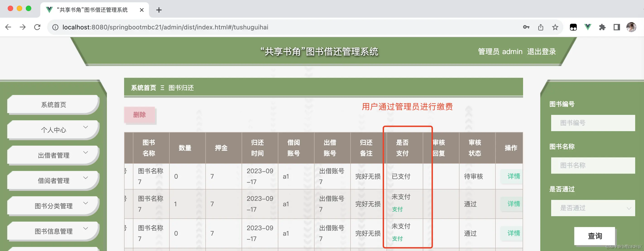Open the share page icon
Screen dimensions: 644x251
[x=541, y=27]
